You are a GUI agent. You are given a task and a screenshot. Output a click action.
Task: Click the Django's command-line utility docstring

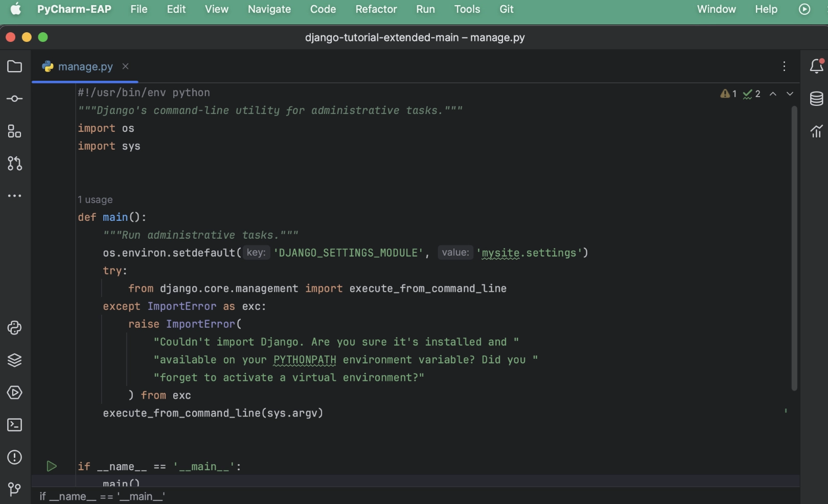270,110
